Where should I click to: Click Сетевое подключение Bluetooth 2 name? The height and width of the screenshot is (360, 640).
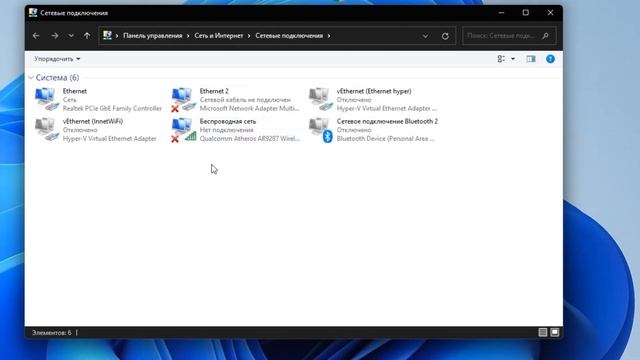[387, 121]
